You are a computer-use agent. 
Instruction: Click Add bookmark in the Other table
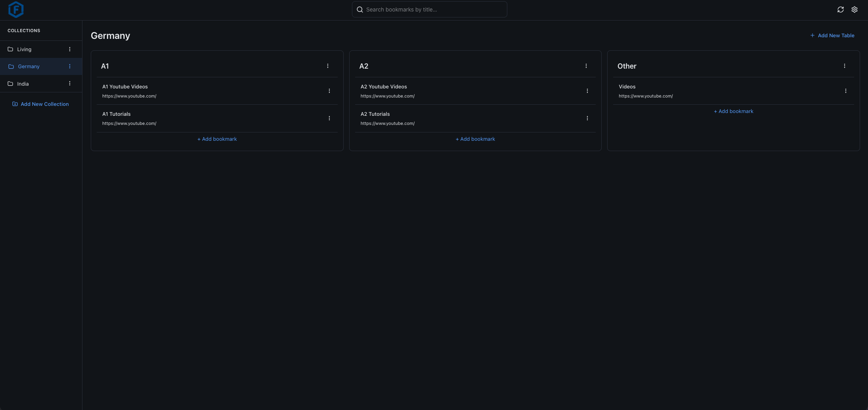tap(733, 111)
